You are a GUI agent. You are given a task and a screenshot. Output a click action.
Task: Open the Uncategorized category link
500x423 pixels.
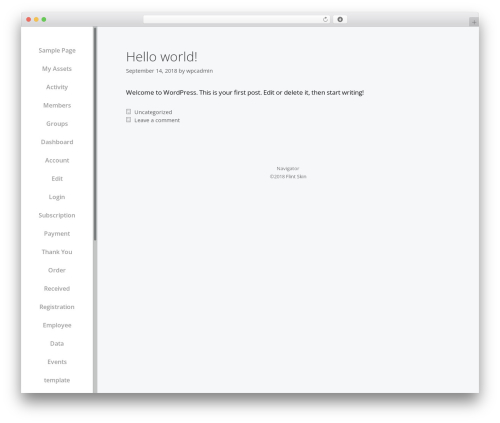[153, 112]
